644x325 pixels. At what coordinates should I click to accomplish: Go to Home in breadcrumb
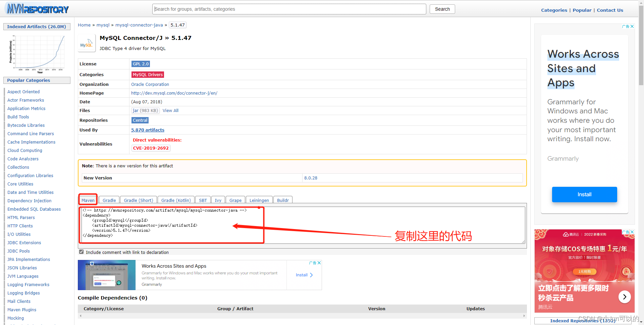[84, 25]
